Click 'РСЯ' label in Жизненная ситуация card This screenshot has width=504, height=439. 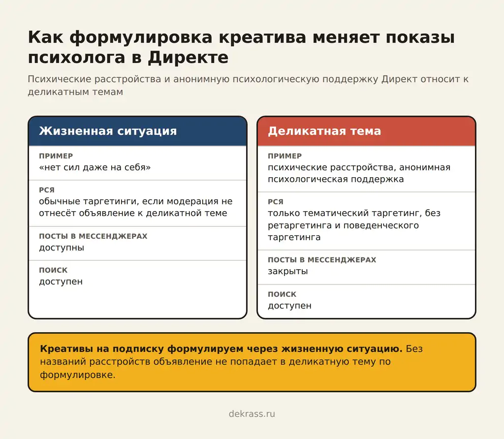pos(47,190)
